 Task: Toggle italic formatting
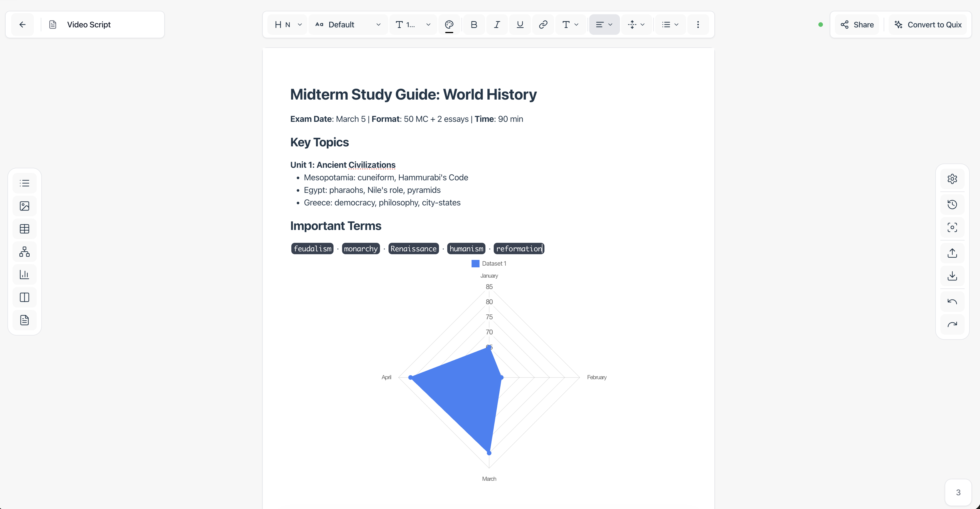497,25
